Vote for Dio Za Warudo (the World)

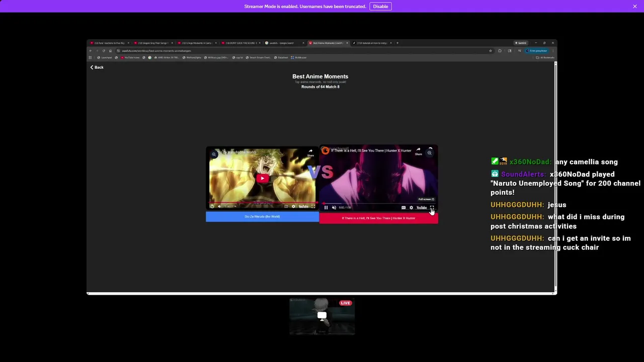coord(262,217)
